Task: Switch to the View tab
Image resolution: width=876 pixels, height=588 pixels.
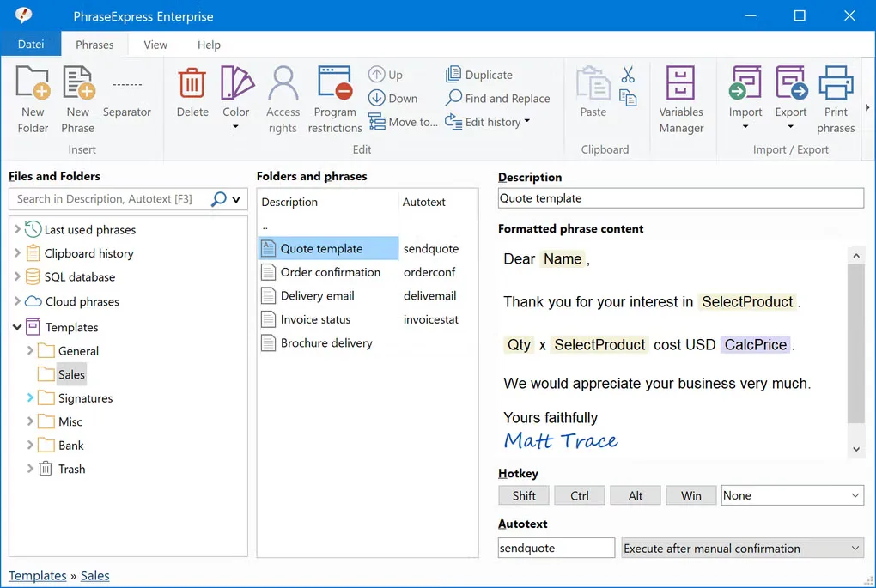Action: coord(155,45)
